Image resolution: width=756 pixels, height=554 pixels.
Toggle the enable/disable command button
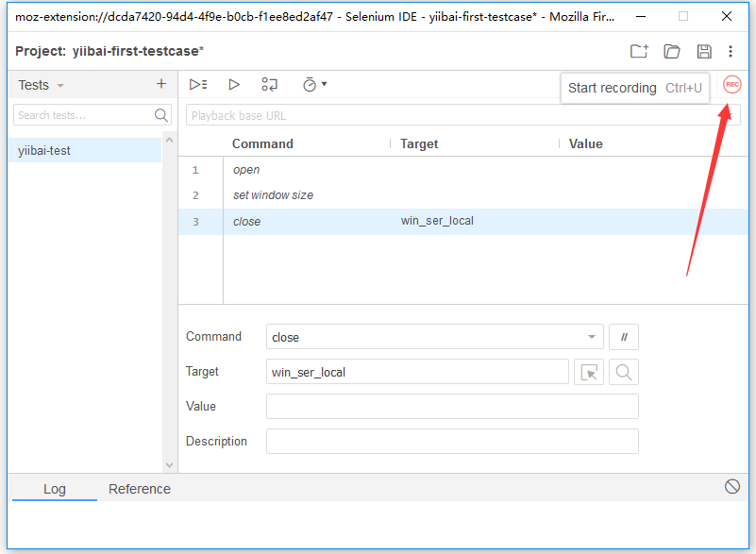point(624,337)
